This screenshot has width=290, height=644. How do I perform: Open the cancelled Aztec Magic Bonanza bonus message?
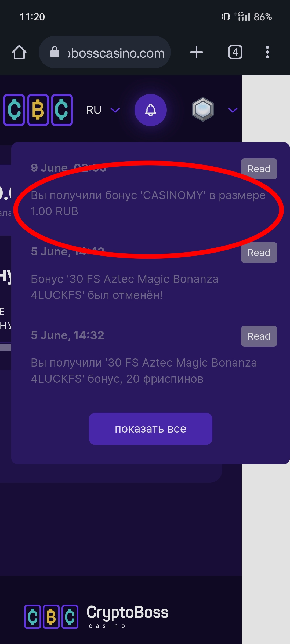125,287
